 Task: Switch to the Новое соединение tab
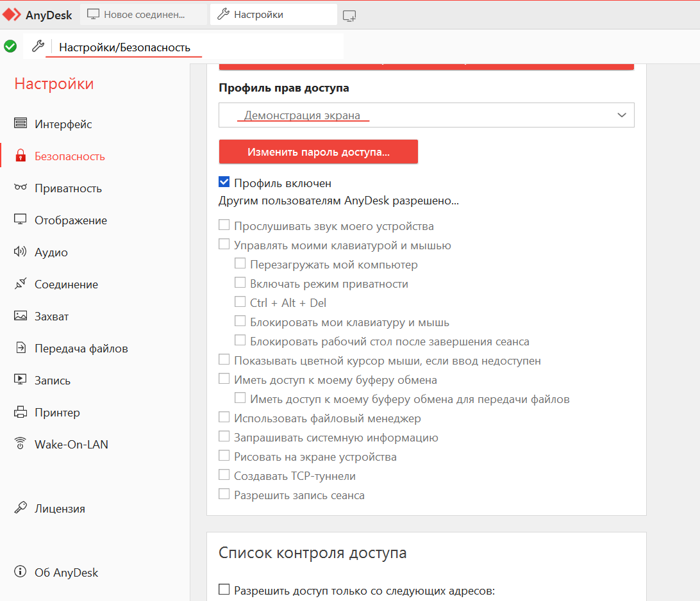point(144,14)
